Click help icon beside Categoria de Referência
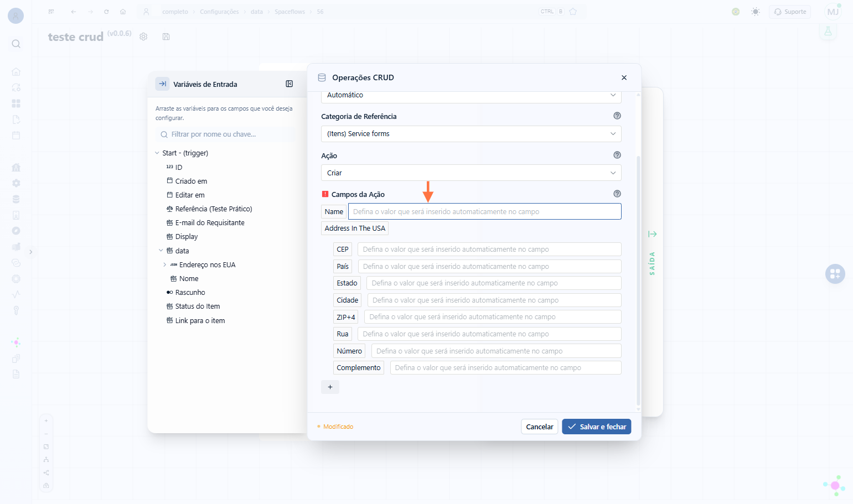The height and width of the screenshot is (504, 853). (617, 116)
